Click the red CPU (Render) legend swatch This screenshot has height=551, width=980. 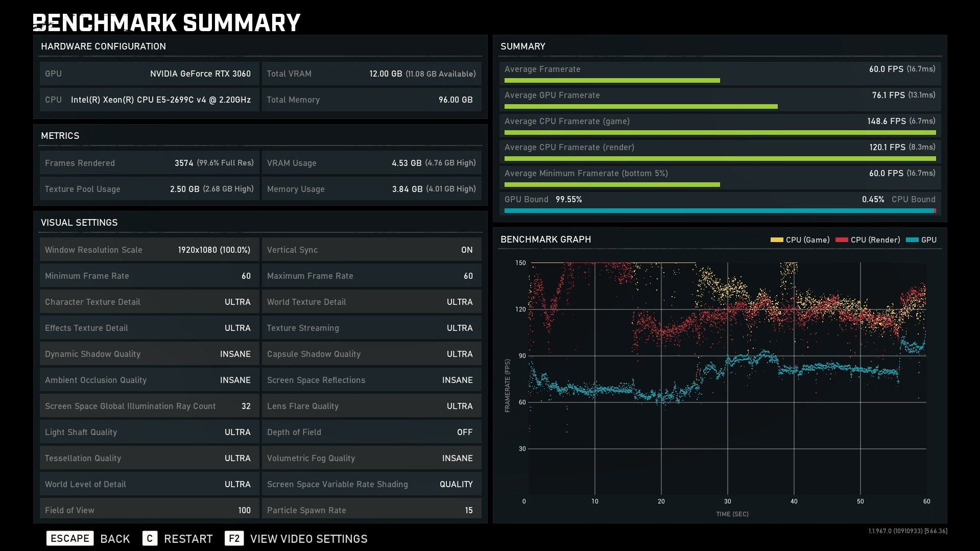[842, 240]
